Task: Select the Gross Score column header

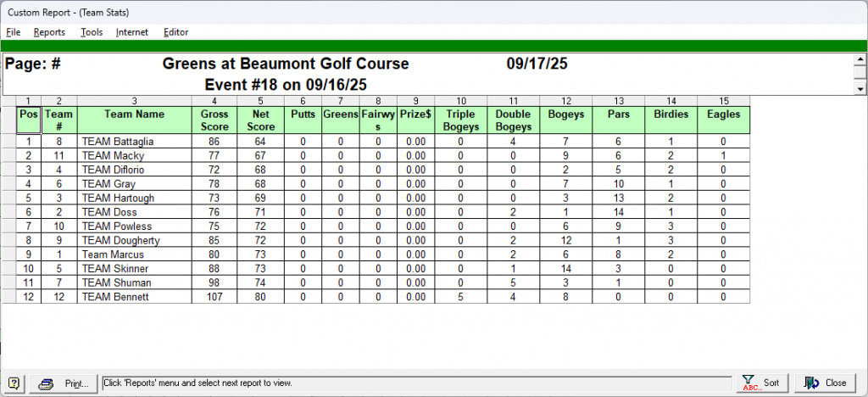Action: [214, 120]
